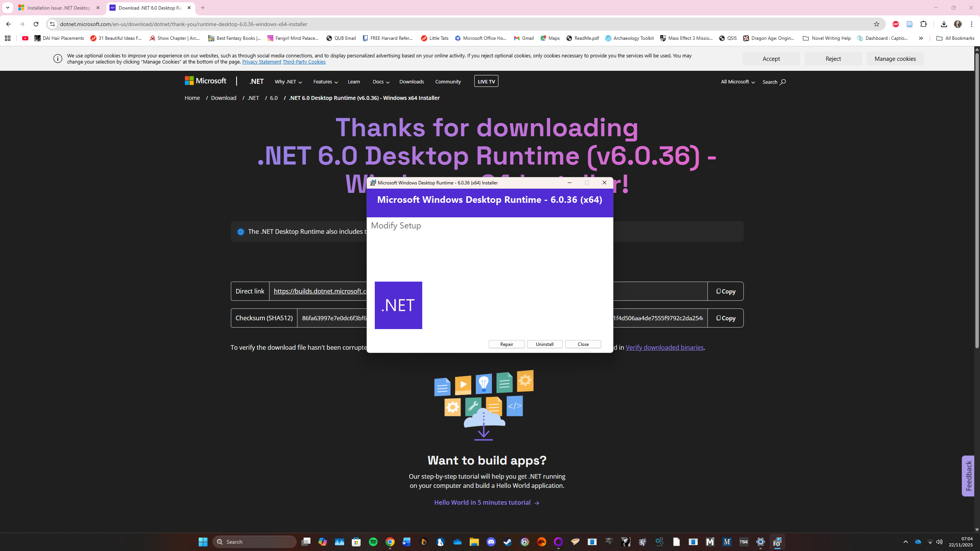Accept the optional cookies

click(771, 59)
